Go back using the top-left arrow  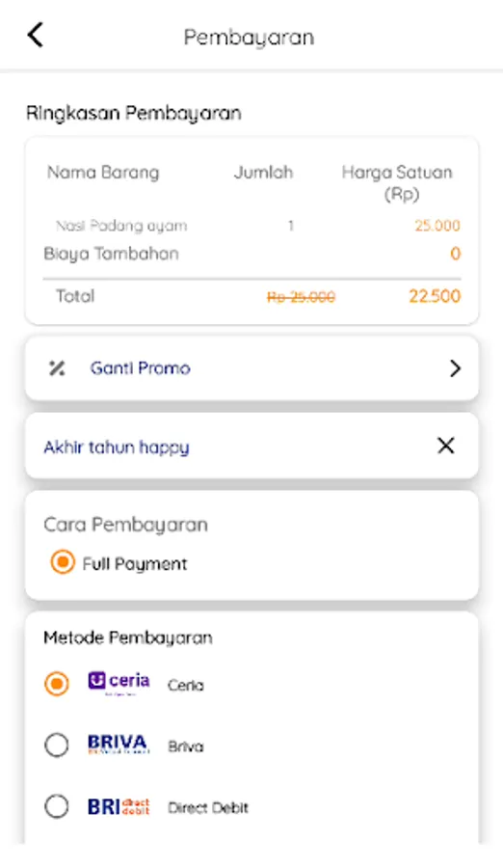click(35, 35)
